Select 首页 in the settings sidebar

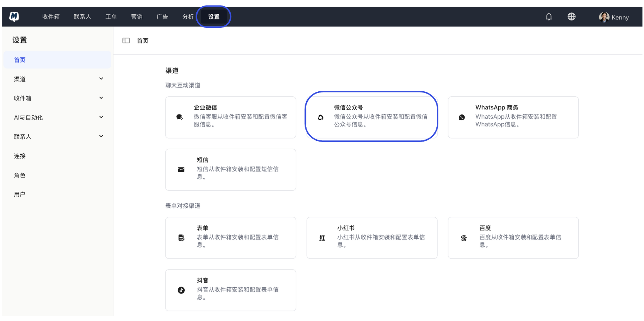pyautogui.click(x=57, y=60)
